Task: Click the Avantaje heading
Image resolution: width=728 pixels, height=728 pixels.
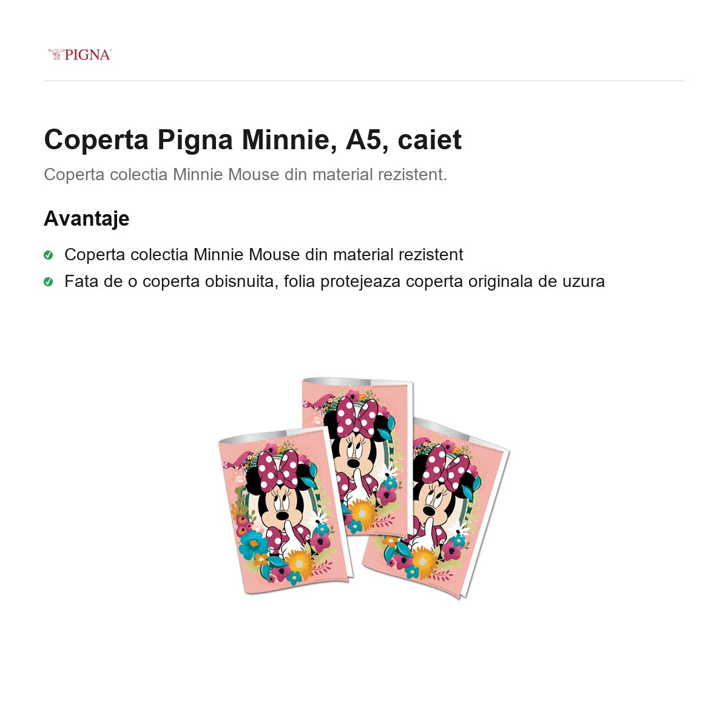Action: tap(86, 218)
